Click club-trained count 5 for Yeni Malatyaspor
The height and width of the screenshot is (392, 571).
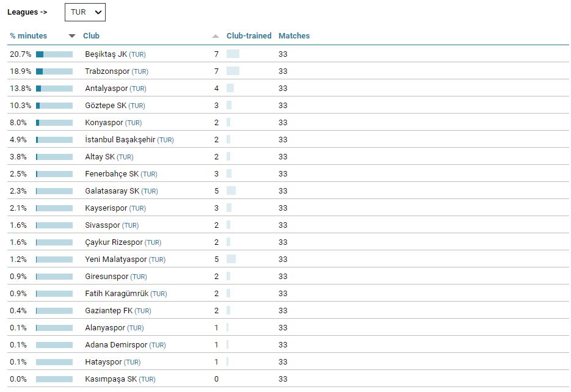pyautogui.click(x=216, y=260)
